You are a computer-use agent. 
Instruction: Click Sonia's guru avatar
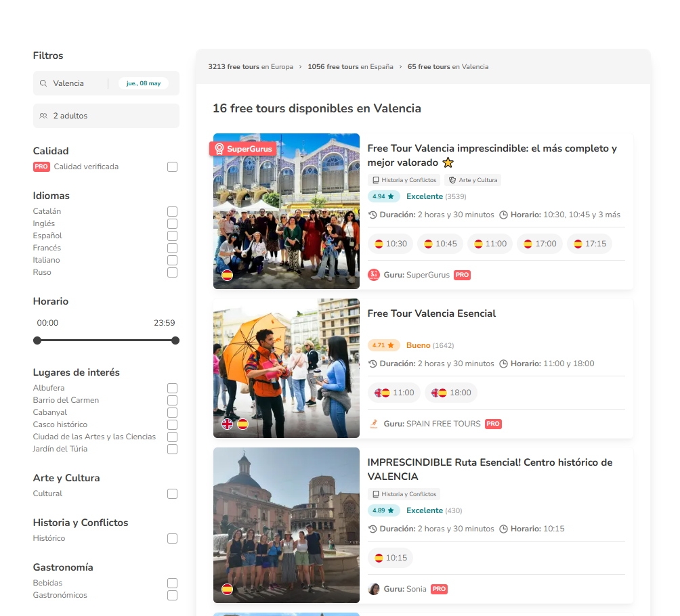374,589
